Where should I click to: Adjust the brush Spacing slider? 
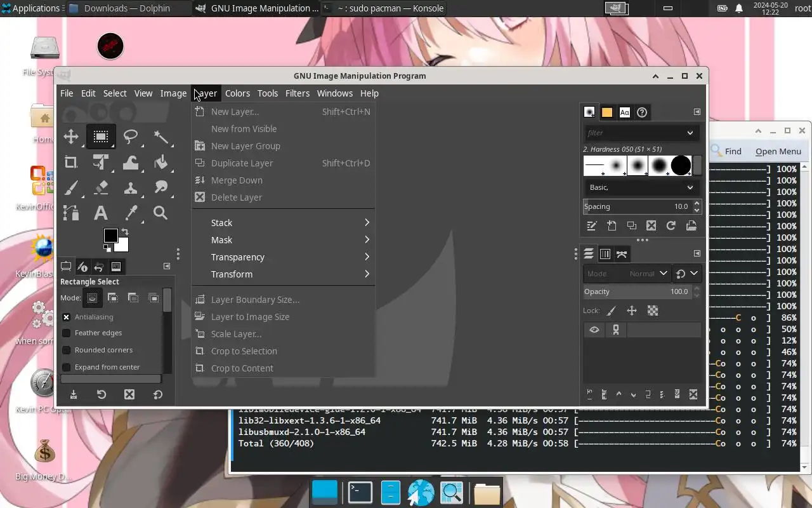(x=638, y=206)
